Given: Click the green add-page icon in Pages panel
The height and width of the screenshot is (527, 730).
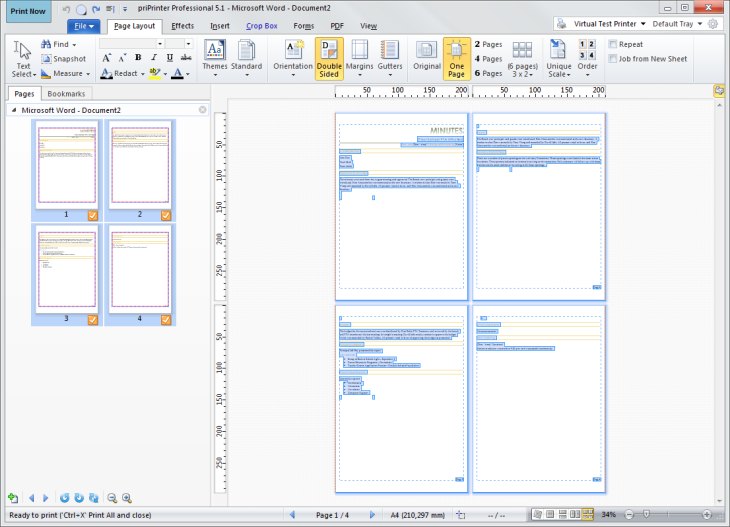Looking at the screenshot, I should tap(13, 498).
